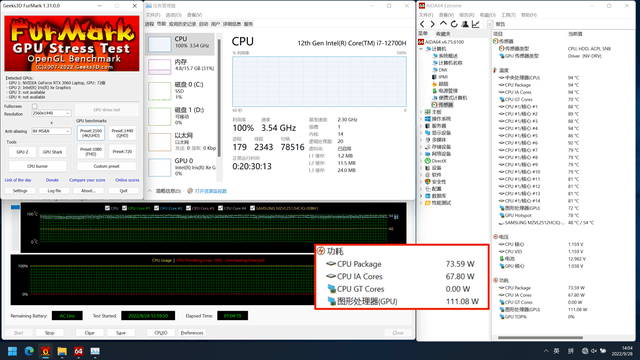The height and width of the screenshot is (360, 640).
Task: Click FurMark CPU burner button
Action: pyautogui.click(x=38, y=166)
